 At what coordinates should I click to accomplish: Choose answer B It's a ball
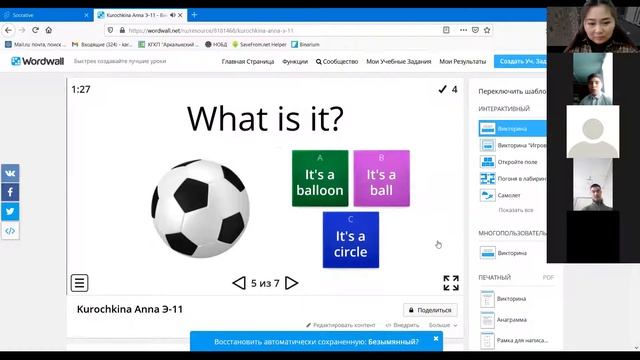click(x=381, y=178)
